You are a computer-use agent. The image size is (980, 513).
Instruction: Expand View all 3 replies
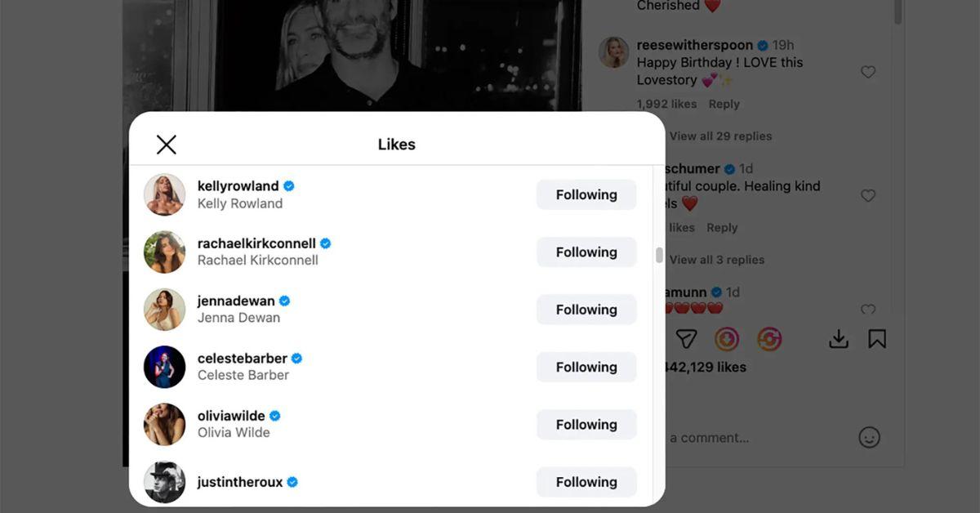(715, 259)
